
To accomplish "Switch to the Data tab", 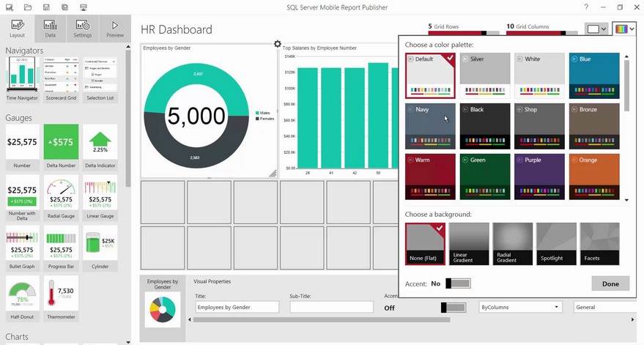I will [x=51, y=29].
